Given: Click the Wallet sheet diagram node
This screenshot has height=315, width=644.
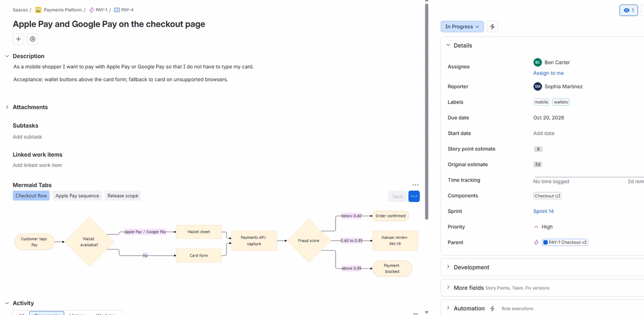Looking at the screenshot, I should [x=199, y=232].
